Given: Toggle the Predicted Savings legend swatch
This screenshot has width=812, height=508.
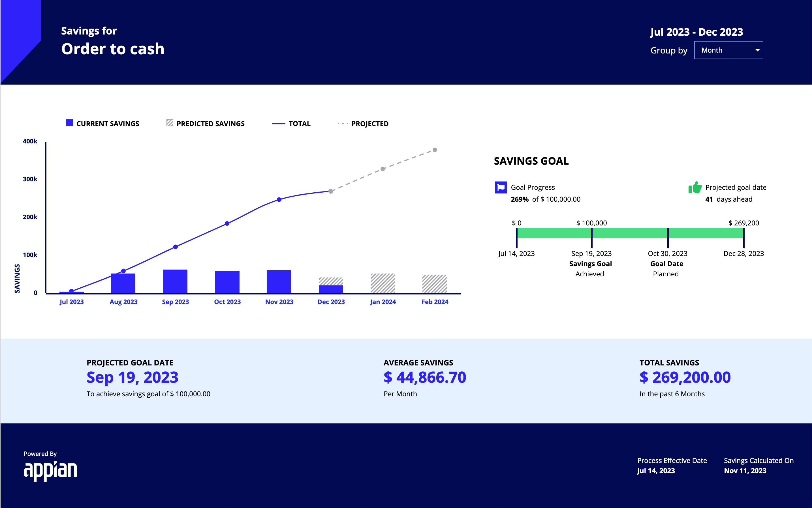Looking at the screenshot, I should coord(170,123).
